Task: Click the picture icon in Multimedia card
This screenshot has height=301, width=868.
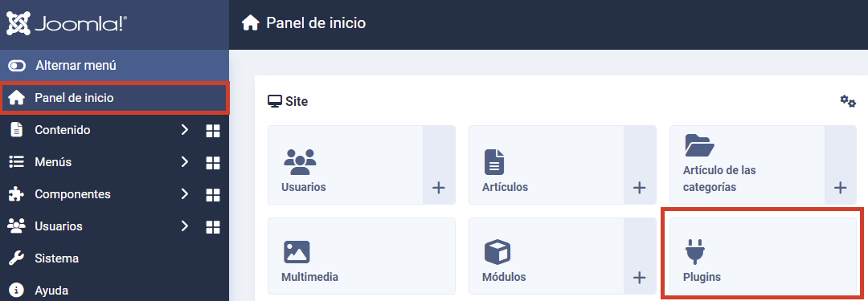Action: tap(297, 252)
